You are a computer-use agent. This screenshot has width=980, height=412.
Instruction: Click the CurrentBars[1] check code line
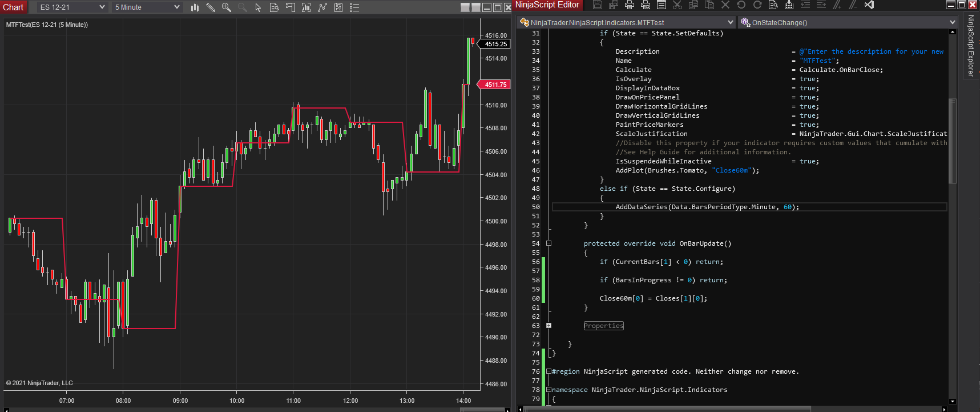661,262
